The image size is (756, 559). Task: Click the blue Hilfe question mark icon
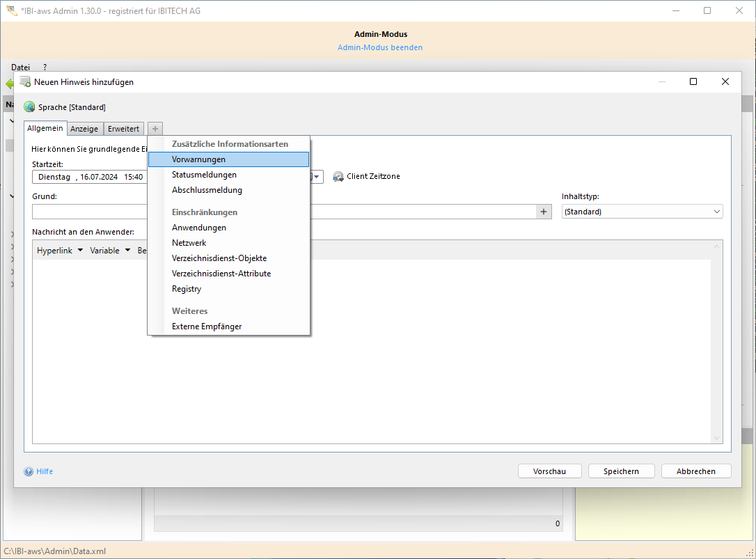pyautogui.click(x=29, y=471)
